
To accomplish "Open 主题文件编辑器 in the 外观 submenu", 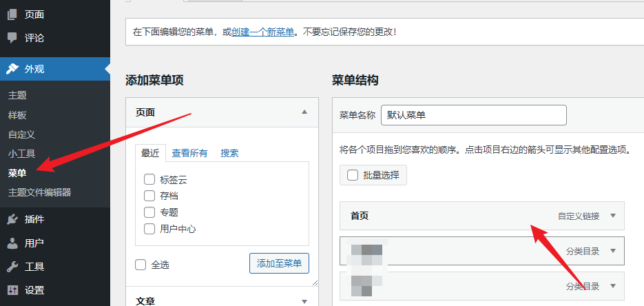I will tap(39, 192).
